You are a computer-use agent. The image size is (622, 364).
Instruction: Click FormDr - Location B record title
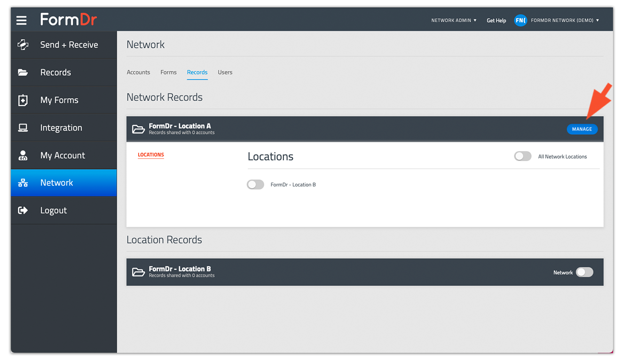(x=180, y=269)
